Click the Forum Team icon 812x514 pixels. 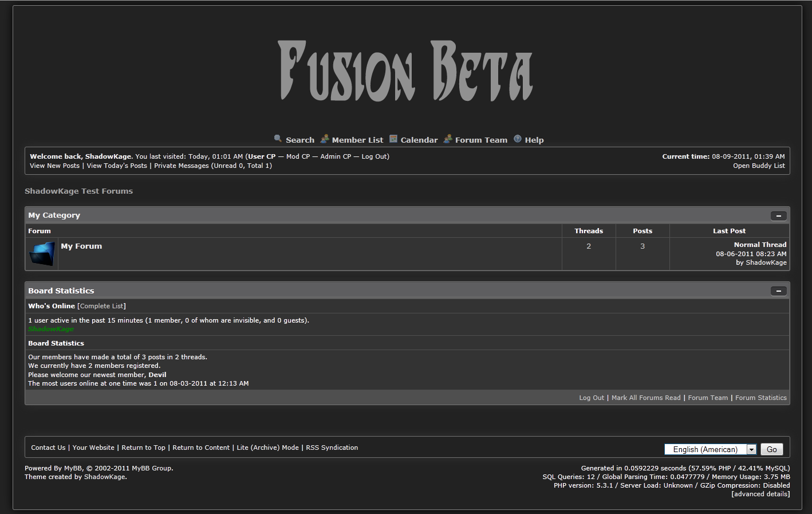[448, 139]
